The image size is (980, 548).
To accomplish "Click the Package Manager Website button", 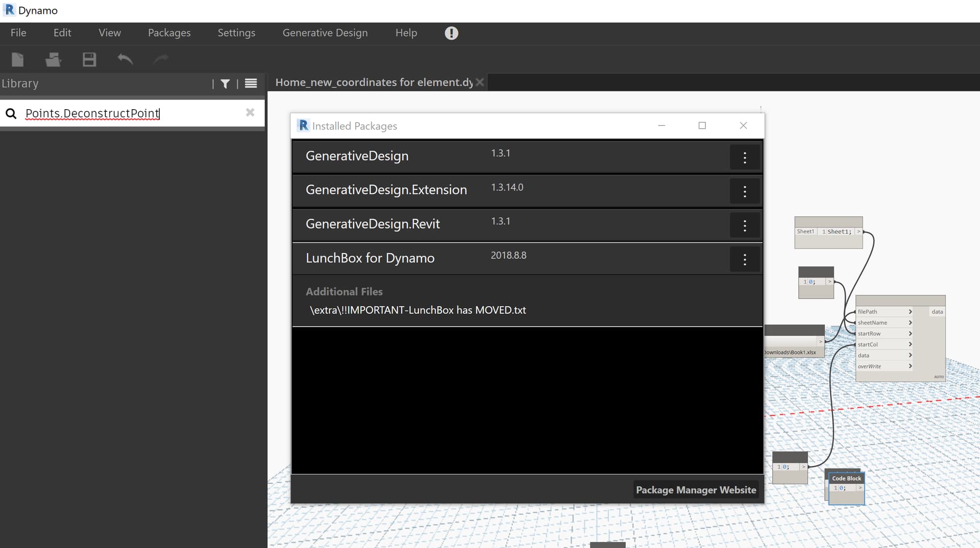I will [x=696, y=490].
